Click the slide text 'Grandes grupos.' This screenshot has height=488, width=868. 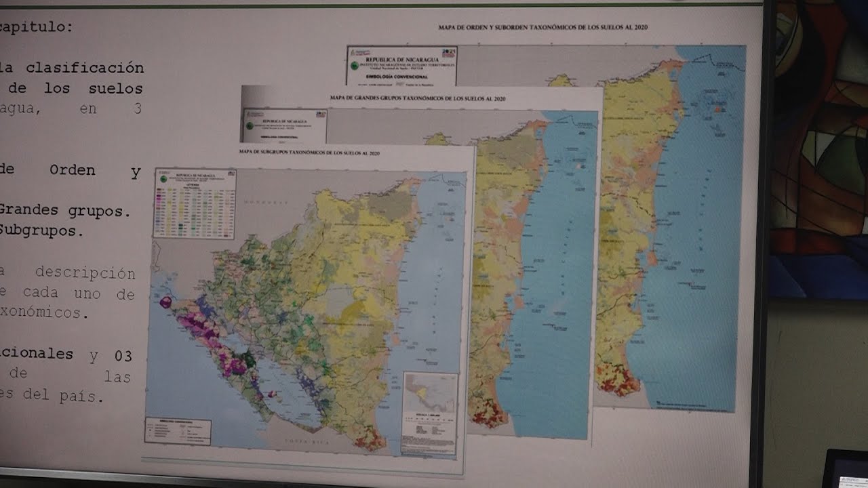pos(65,211)
